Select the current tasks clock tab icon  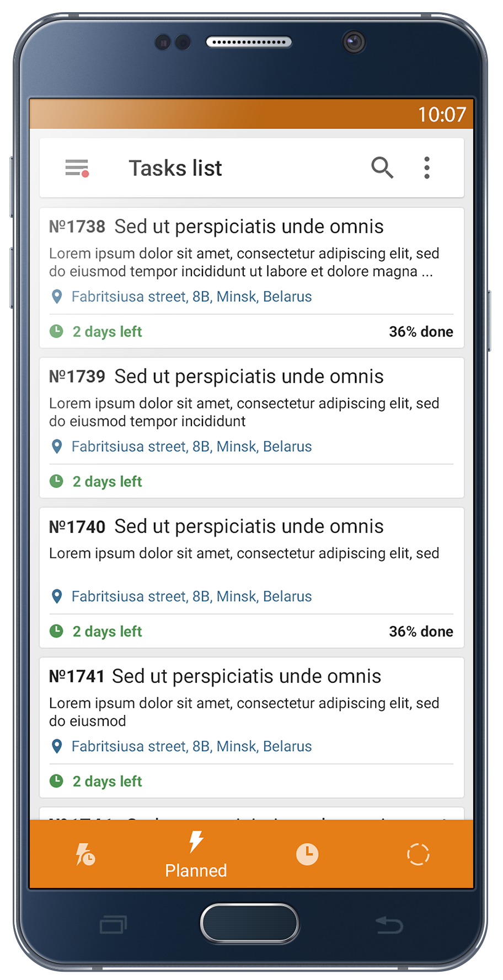(307, 854)
